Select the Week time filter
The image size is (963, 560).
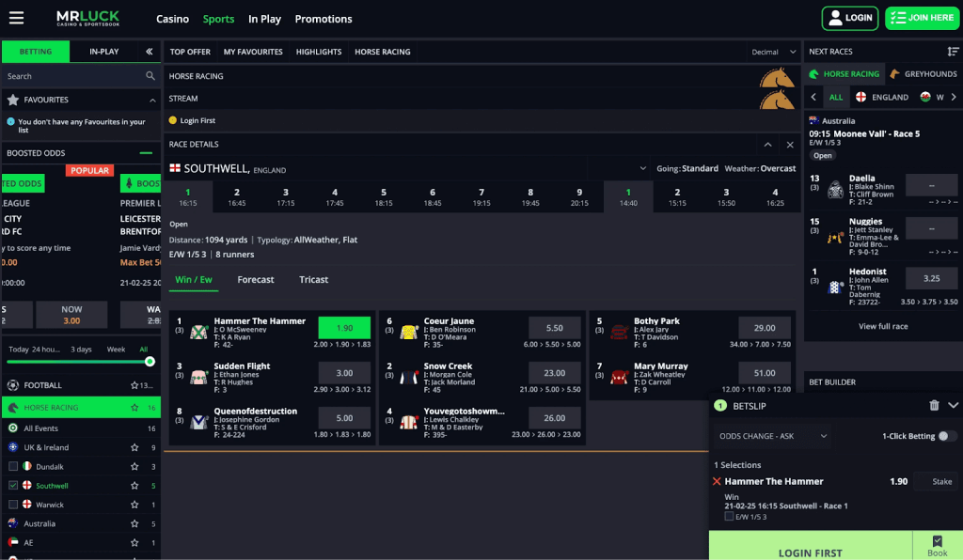(116, 349)
